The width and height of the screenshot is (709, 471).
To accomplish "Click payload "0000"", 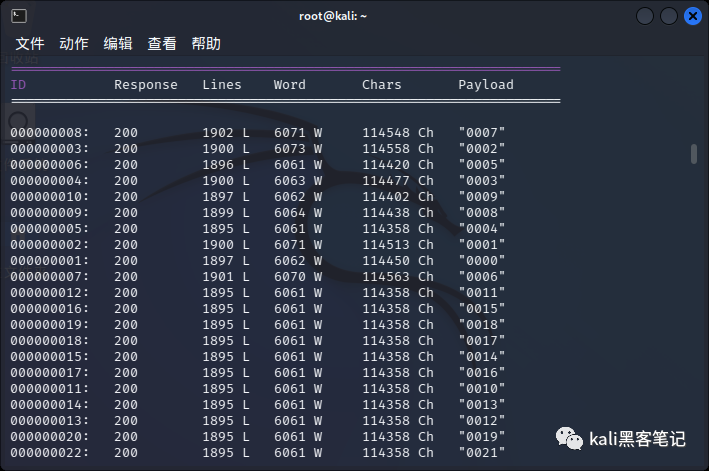I will tap(482, 260).
